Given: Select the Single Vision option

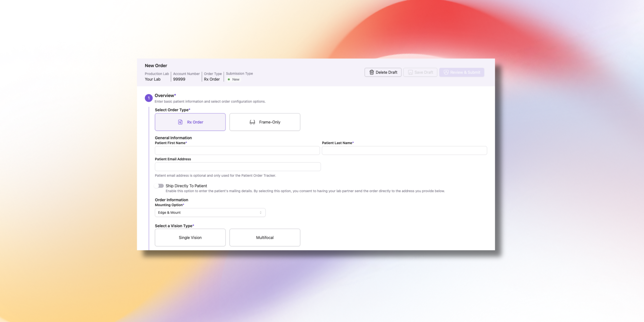Looking at the screenshot, I should coord(190,238).
